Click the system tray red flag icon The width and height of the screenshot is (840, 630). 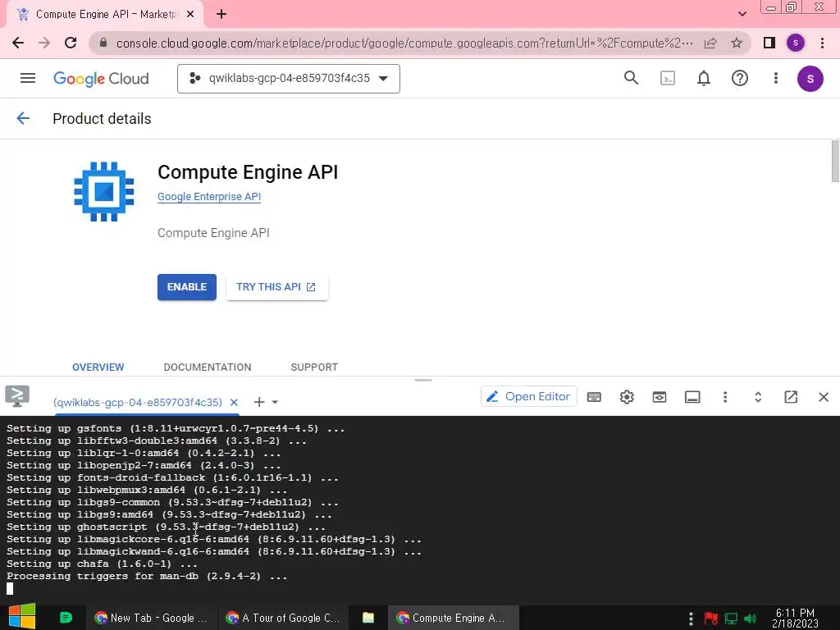(x=711, y=619)
